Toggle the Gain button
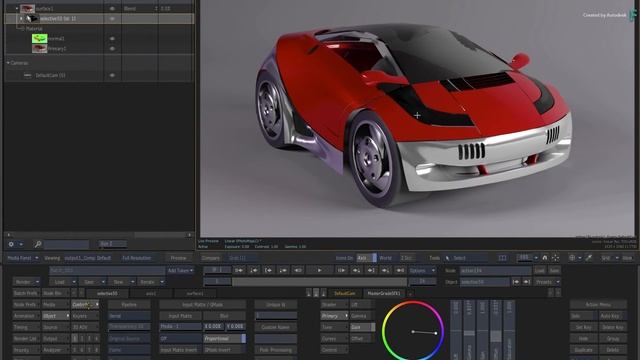This screenshot has height=360, width=640. pyautogui.click(x=362, y=327)
